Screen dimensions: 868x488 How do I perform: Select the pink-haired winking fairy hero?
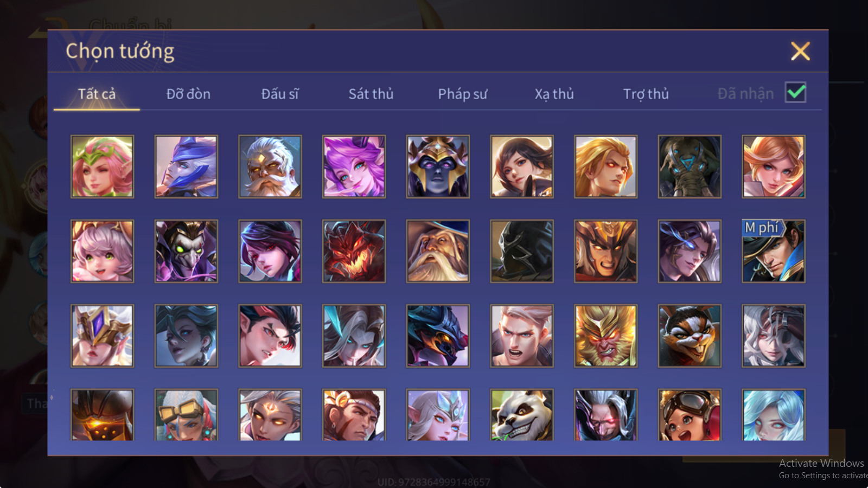pyautogui.click(x=102, y=166)
